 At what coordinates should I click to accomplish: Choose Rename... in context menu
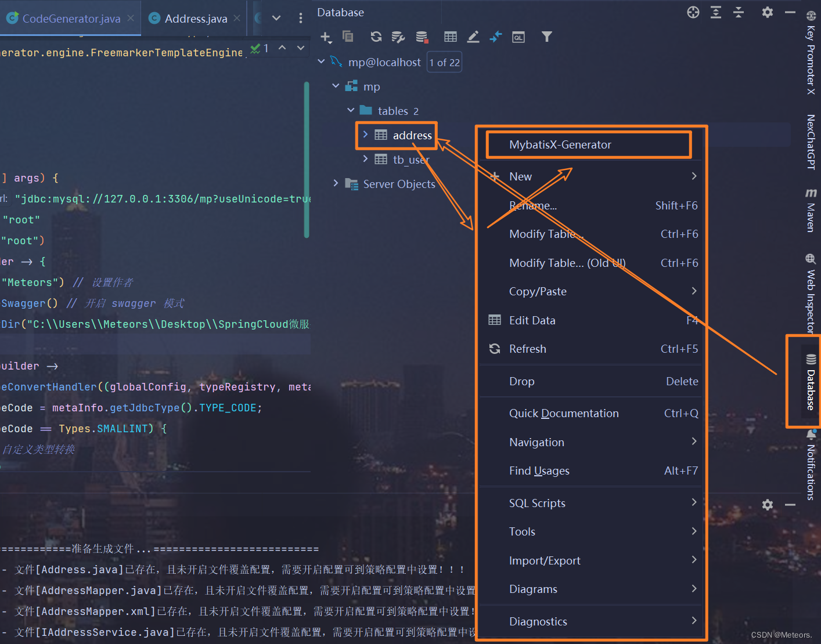589,205
